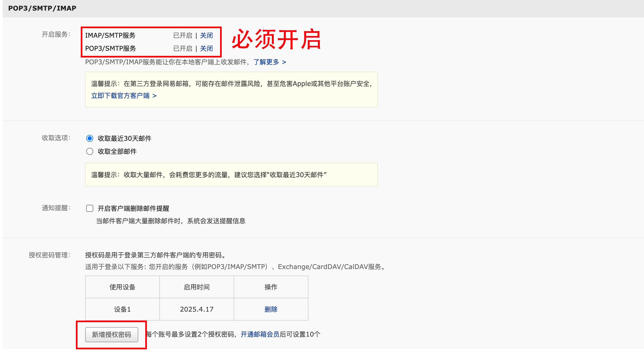Click the 使用设备 column header

coord(122,287)
